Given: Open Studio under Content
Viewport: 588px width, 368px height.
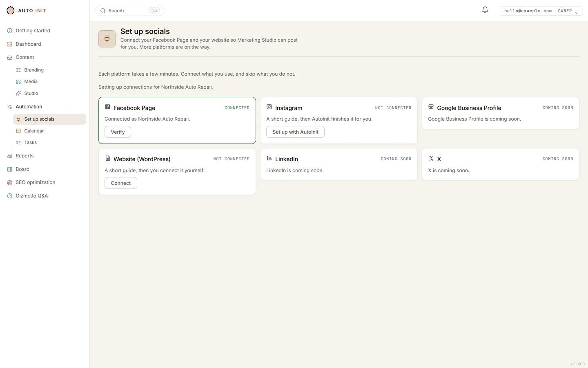Looking at the screenshot, I should click(49, 93).
